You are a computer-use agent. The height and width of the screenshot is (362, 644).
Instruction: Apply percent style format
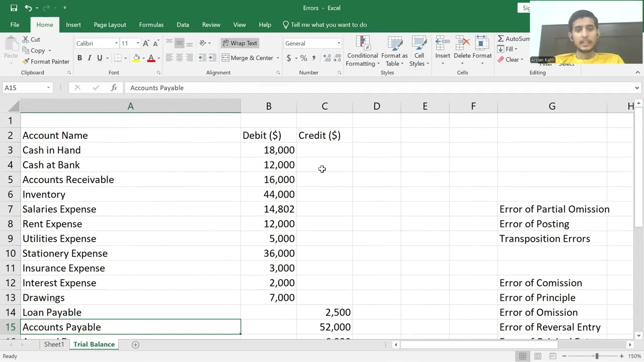point(303,58)
